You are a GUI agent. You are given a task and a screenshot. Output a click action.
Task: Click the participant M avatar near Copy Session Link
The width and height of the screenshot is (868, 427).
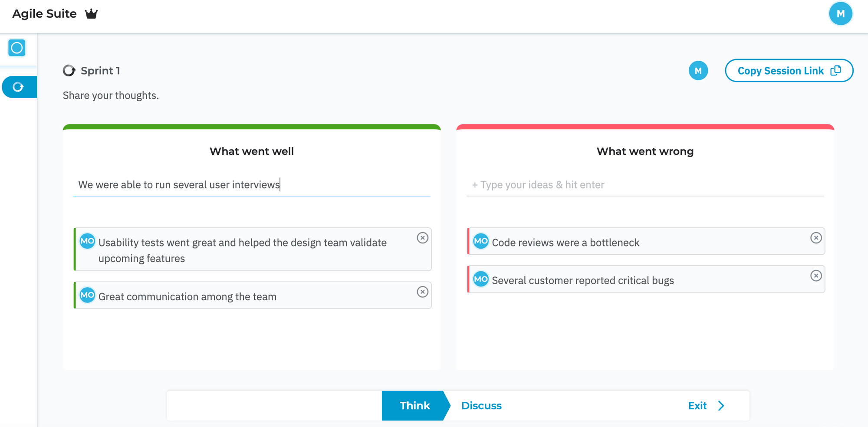[x=698, y=71]
